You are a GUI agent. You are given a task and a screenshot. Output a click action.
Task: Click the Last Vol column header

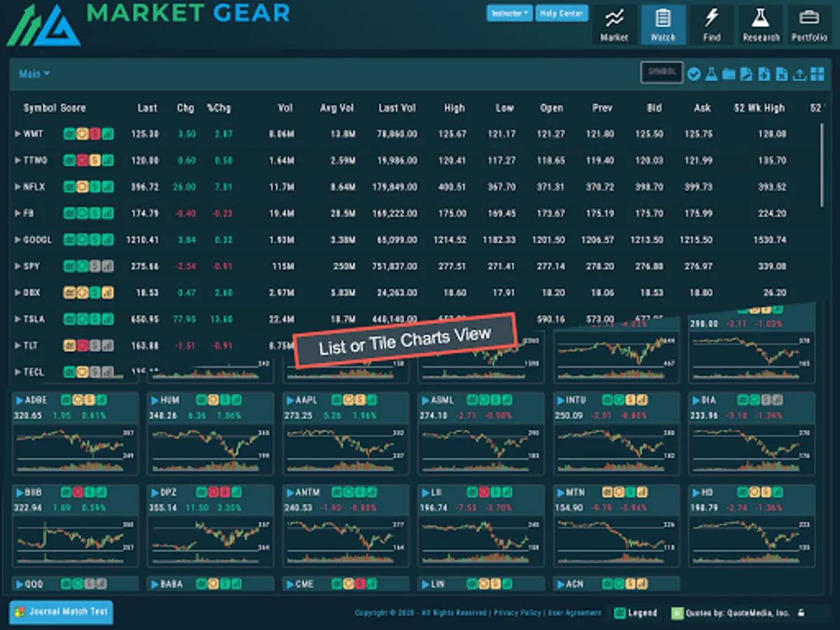pyautogui.click(x=398, y=108)
